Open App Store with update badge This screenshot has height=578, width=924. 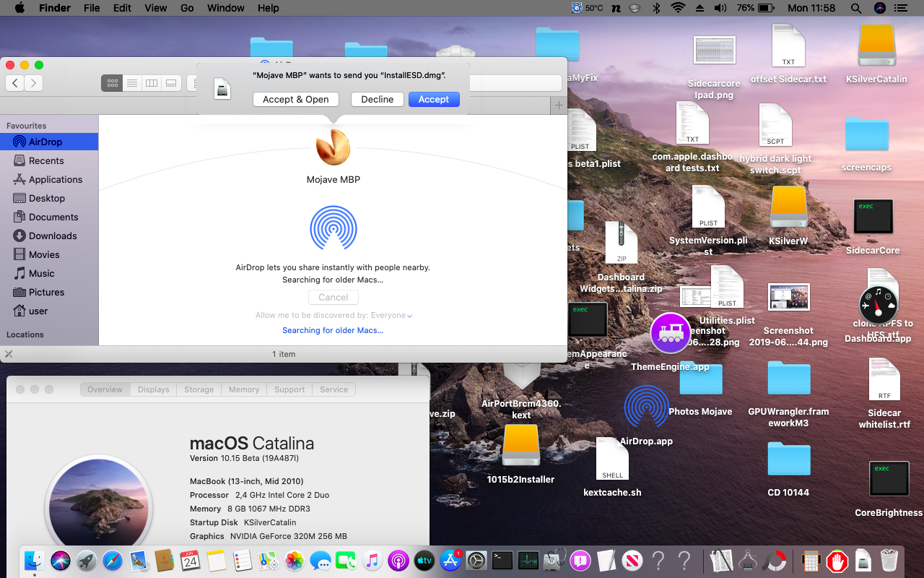(450, 561)
